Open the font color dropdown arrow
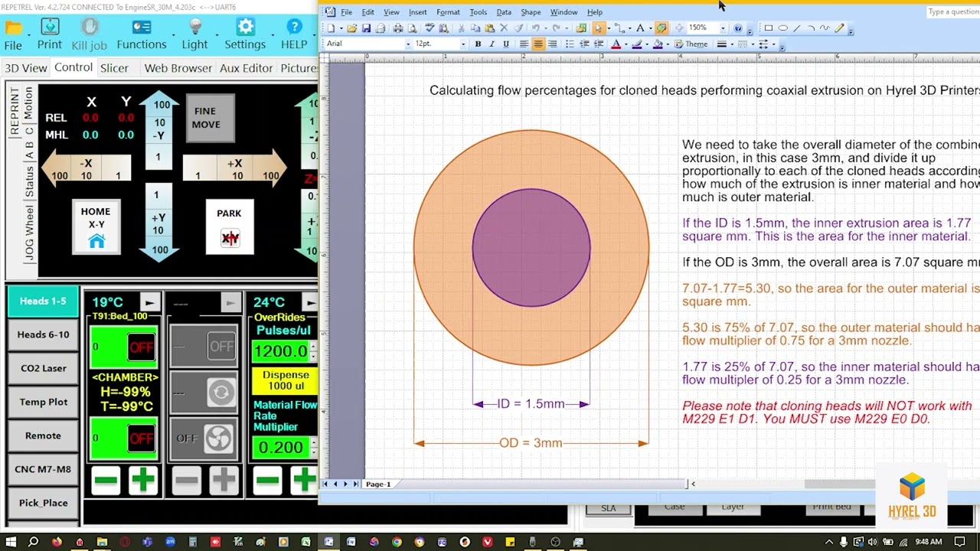 tap(626, 44)
